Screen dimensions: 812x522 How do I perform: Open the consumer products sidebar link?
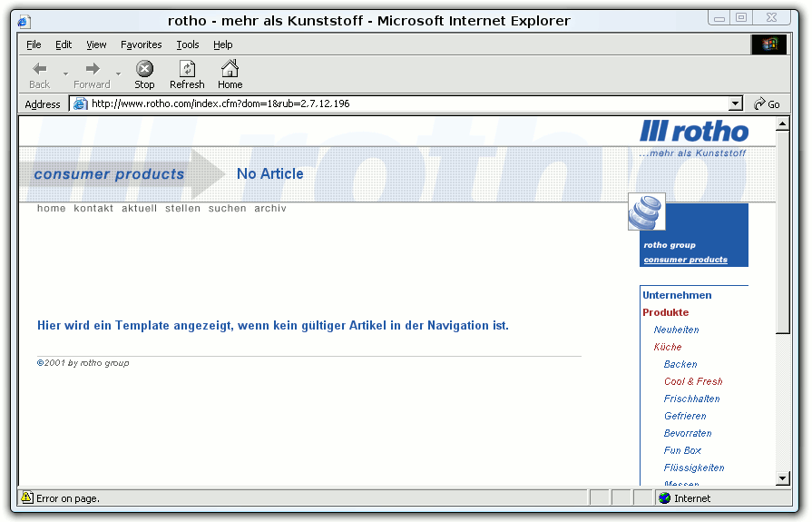(685, 260)
